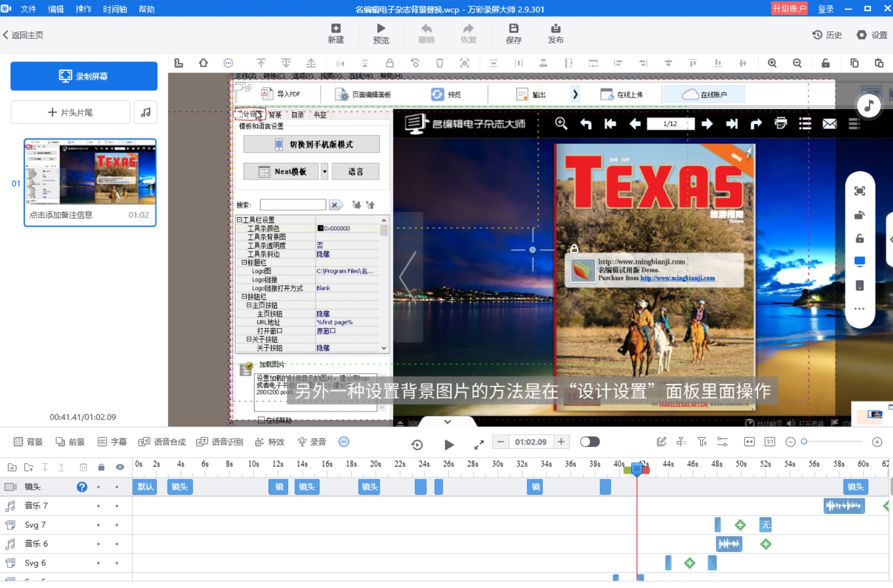The width and height of the screenshot is (893, 588).
Task: Toggle visibility of all tracks eye icon
Action: point(120,467)
